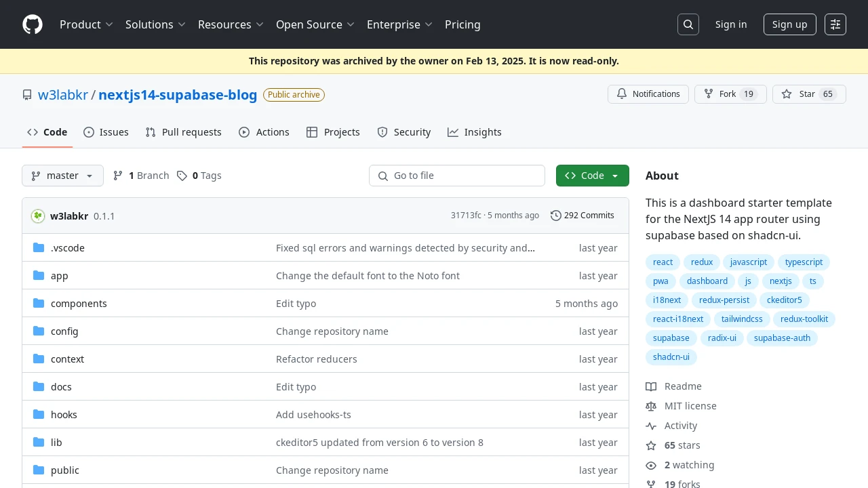Open 'Add usehooks-ts' commit message

(313, 415)
